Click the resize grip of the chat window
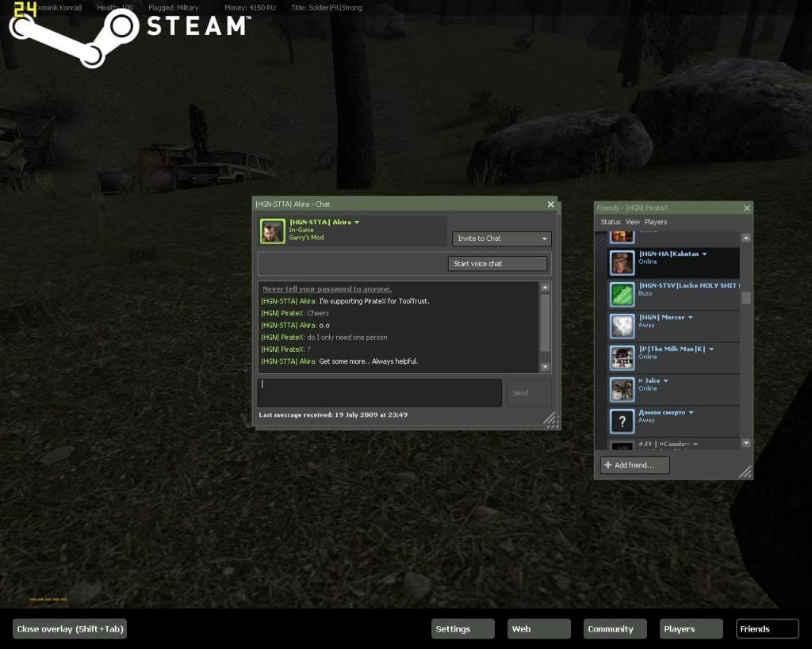Viewport: 812px width, 649px height. click(x=551, y=420)
